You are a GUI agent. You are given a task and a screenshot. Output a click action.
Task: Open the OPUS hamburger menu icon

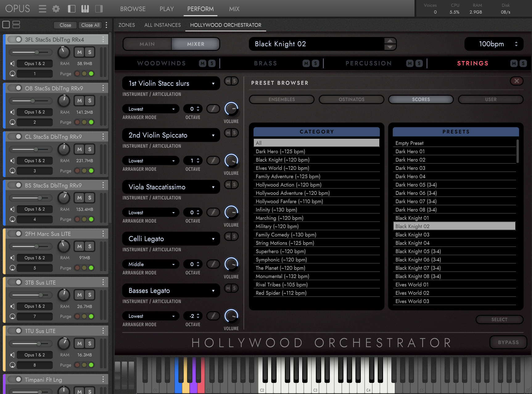pos(43,9)
